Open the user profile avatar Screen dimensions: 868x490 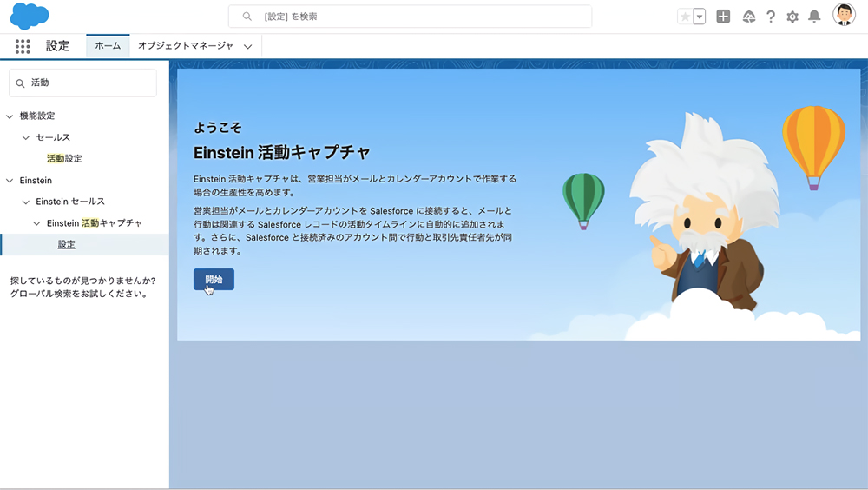(844, 15)
